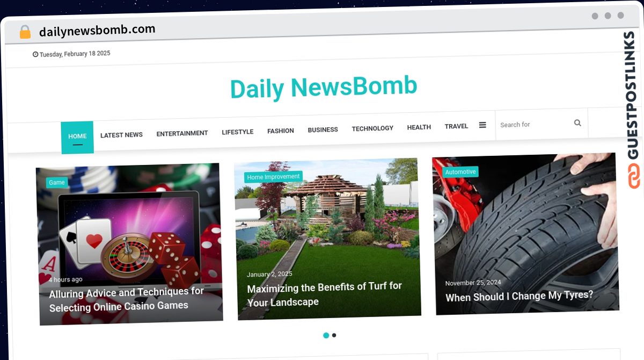Open the Home menu item

tap(77, 138)
